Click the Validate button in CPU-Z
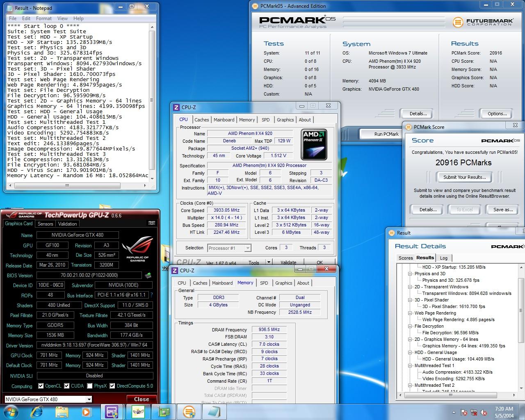 (288, 262)
